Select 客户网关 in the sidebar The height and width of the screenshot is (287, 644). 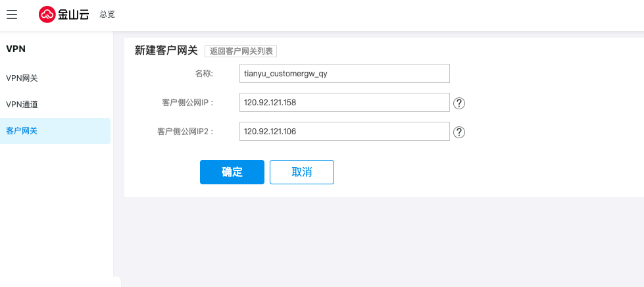(22, 131)
